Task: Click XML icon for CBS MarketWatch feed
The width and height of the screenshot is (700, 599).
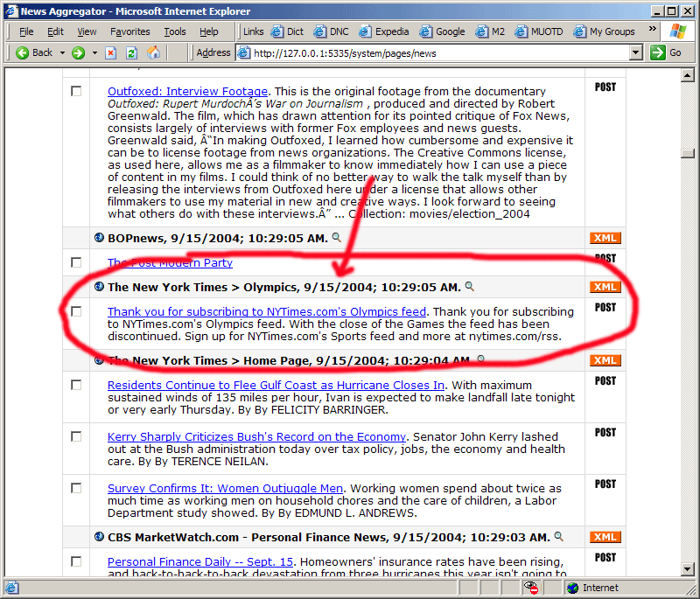Action: 605,537
